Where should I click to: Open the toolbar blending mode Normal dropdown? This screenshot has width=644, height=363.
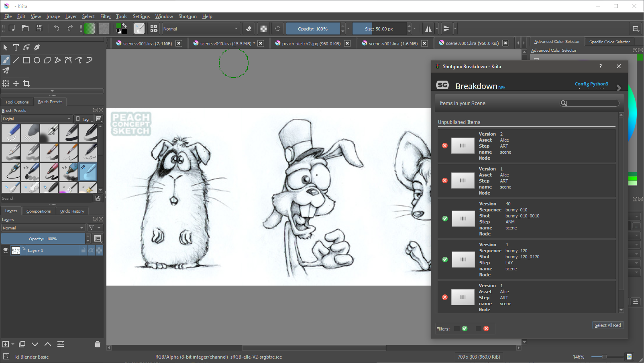coord(201,29)
